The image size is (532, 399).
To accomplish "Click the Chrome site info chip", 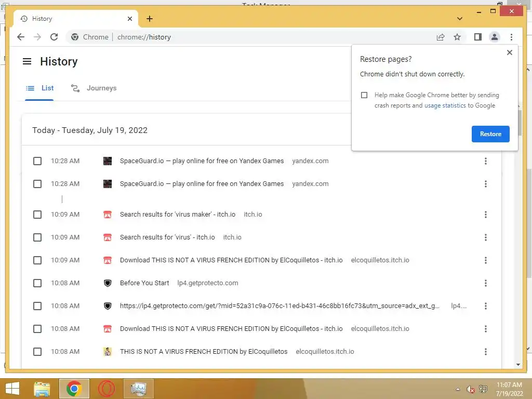I will click(x=89, y=37).
